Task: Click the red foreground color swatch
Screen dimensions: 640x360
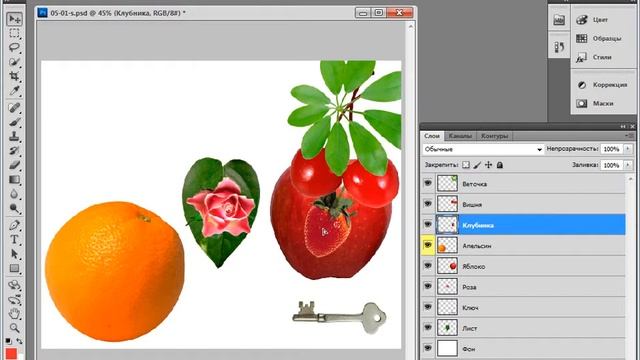Action: (11, 353)
